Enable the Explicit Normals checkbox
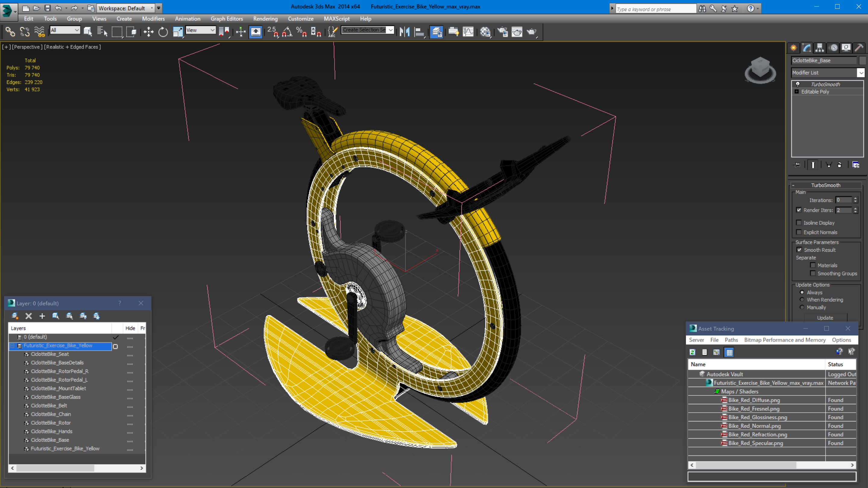The width and height of the screenshot is (868, 488). click(x=799, y=232)
